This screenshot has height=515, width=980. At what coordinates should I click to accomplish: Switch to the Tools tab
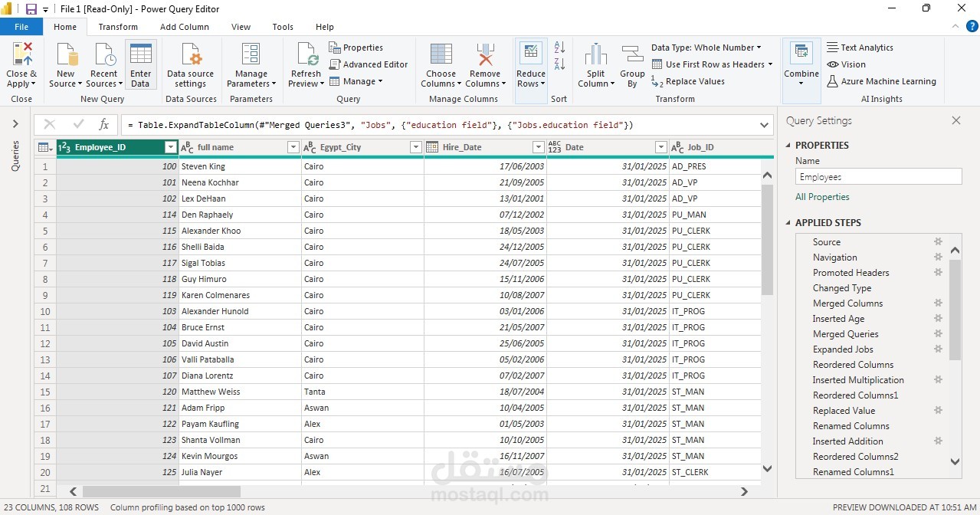click(283, 27)
